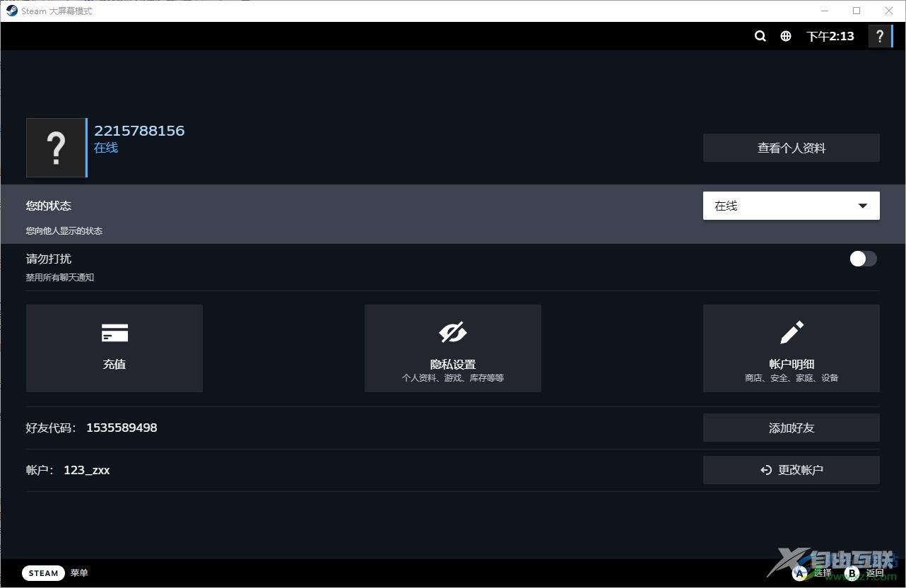
Task: Click the blue 在线 status under the username
Action: 106,148
